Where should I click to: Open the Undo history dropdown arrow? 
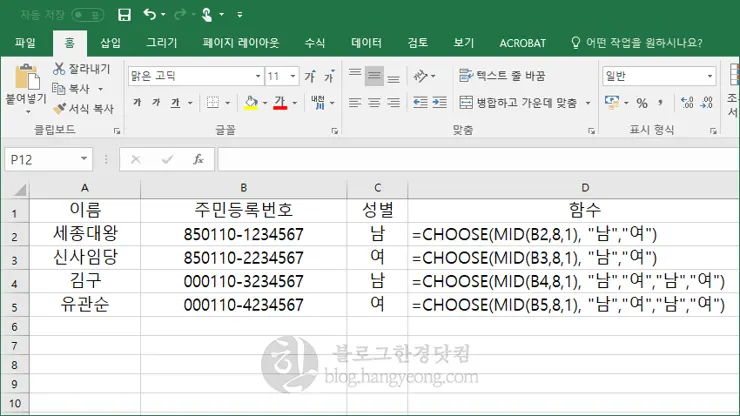pos(163,15)
